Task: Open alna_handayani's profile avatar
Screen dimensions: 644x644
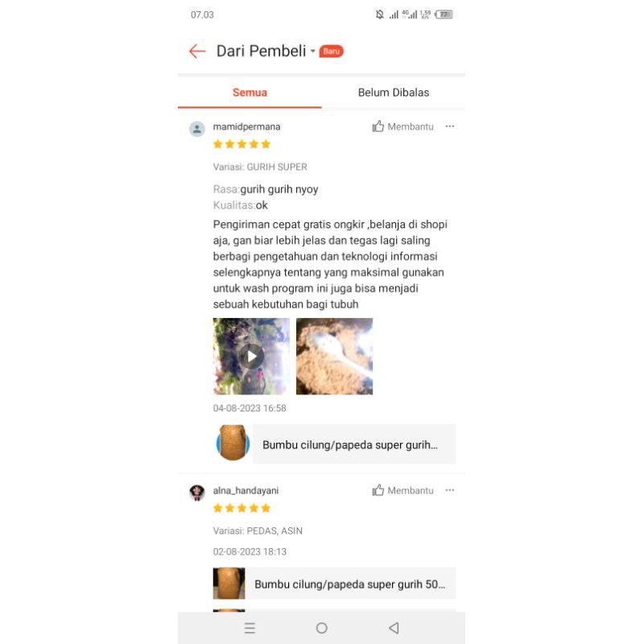Action: tap(197, 492)
